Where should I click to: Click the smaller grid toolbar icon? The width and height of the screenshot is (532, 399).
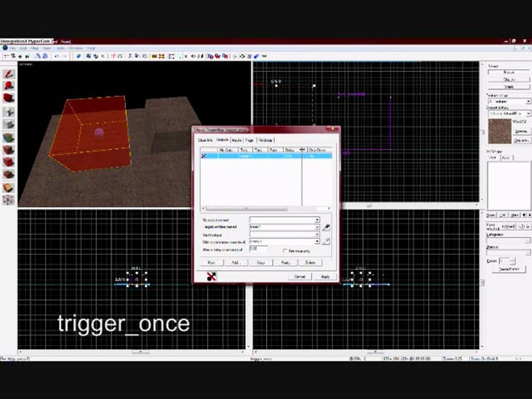(20, 56)
